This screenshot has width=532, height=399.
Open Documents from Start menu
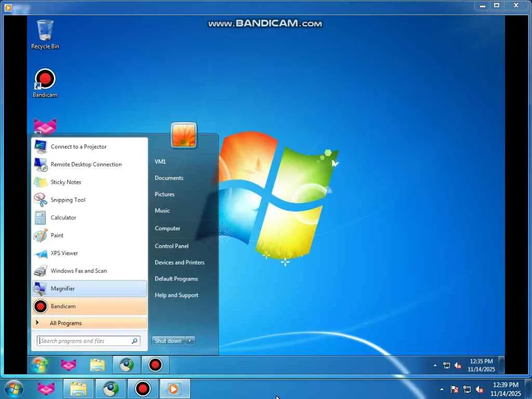[169, 178]
